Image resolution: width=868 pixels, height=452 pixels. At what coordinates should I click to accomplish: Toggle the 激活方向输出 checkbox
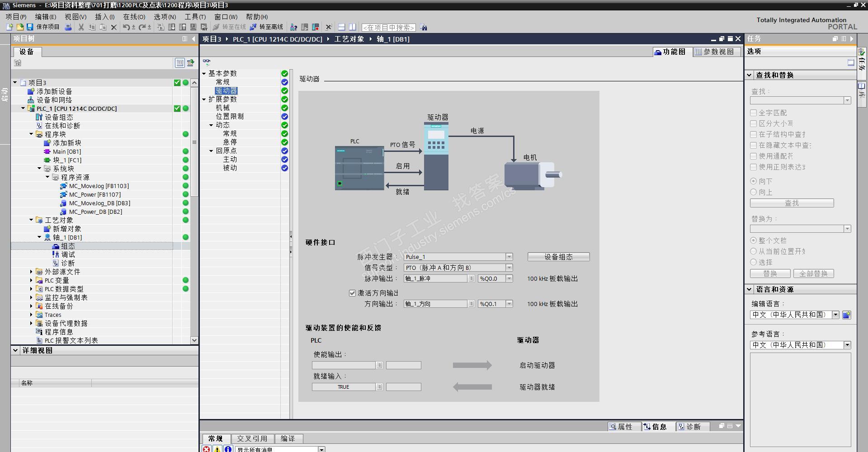[x=352, y=293]
